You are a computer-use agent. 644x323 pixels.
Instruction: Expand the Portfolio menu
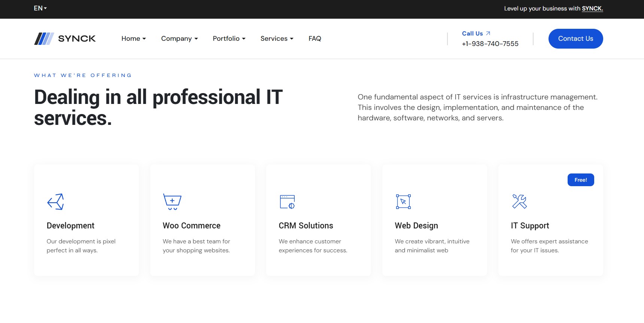(x=229, y=39)
